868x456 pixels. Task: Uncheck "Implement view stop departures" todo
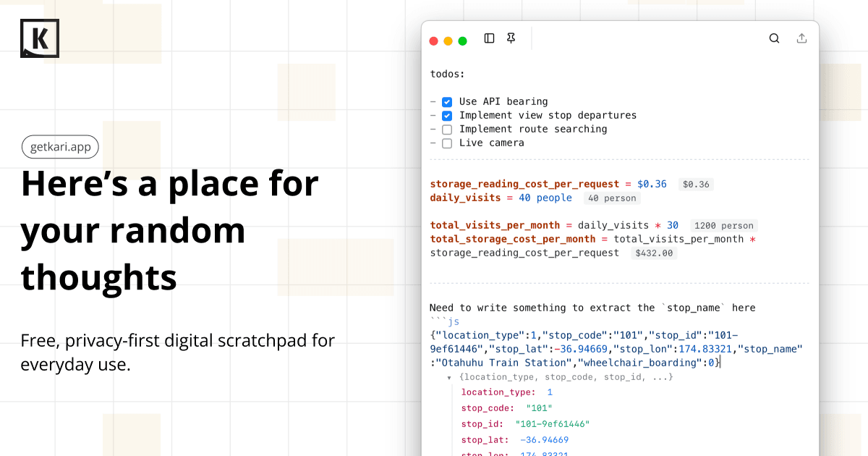tap(447, 116)
